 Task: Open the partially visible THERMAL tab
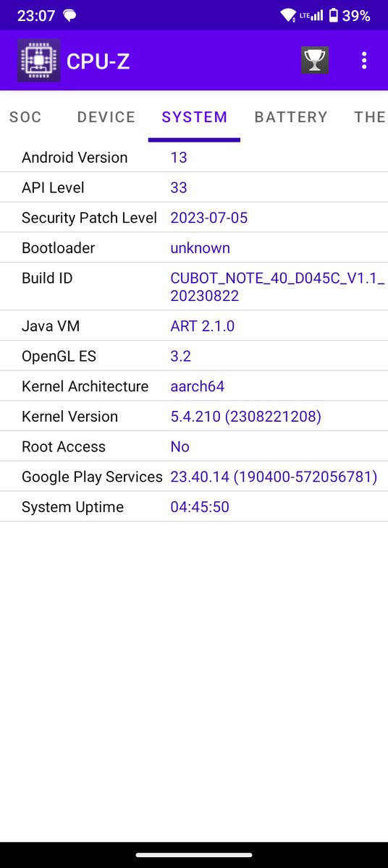(369, 117)
